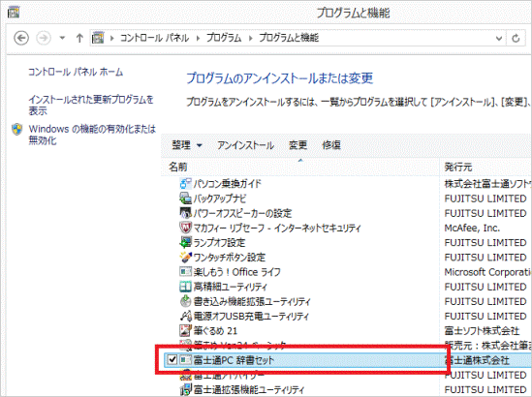Viewport: 532px width, 397px height.
Task: Select 筆ぐるめ 21 in the list
Action: click(x=215, y=331)
